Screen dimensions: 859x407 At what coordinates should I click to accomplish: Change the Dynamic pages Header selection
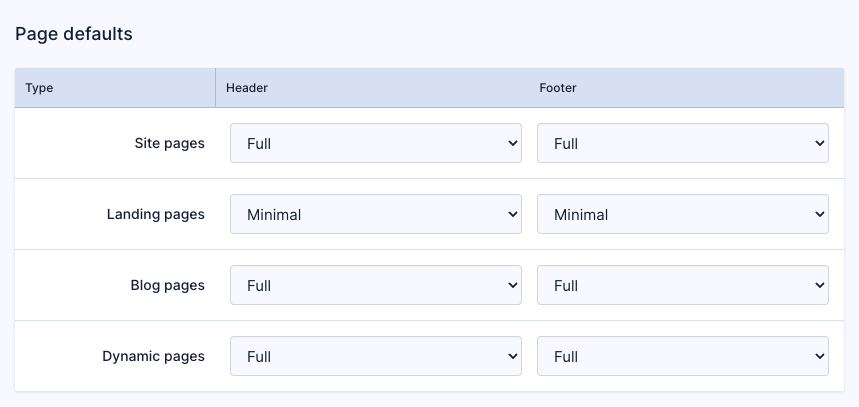[375, 356]
